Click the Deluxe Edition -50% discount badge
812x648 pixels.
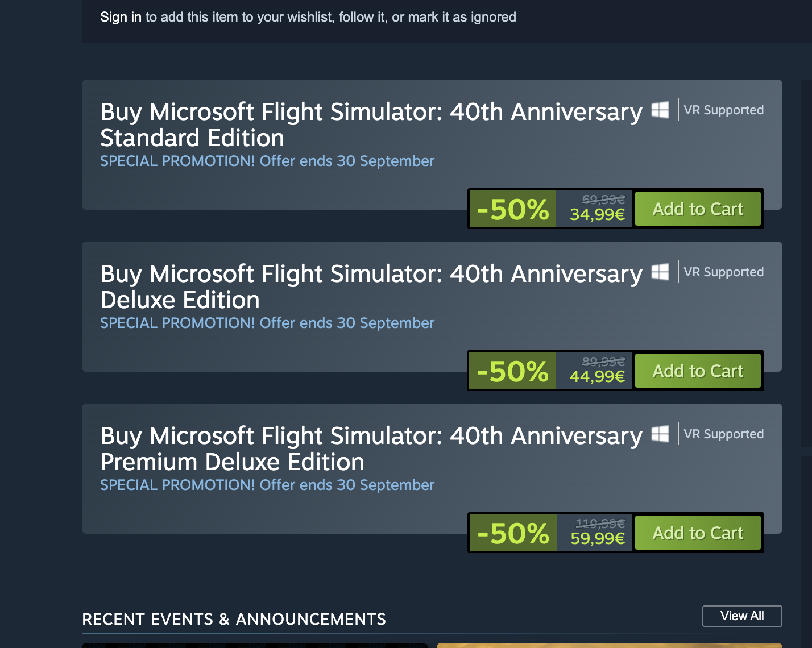coord(513,371)
